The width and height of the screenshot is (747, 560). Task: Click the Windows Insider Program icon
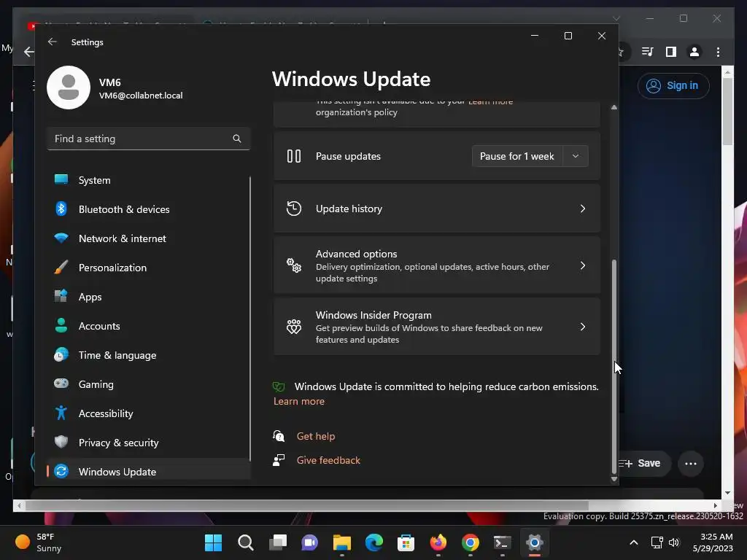pos(294,327)
